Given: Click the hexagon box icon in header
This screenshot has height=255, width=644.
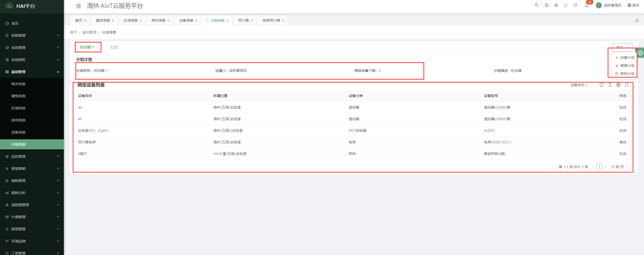Looking at the screenshot, I should pyautogui.click(x=576, y=5).
